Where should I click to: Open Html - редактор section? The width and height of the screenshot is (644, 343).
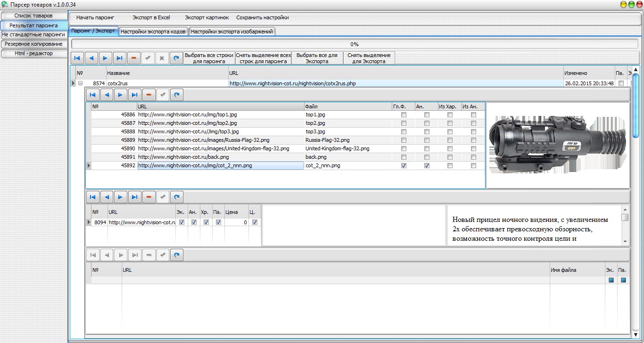click(x=33, y=53)
